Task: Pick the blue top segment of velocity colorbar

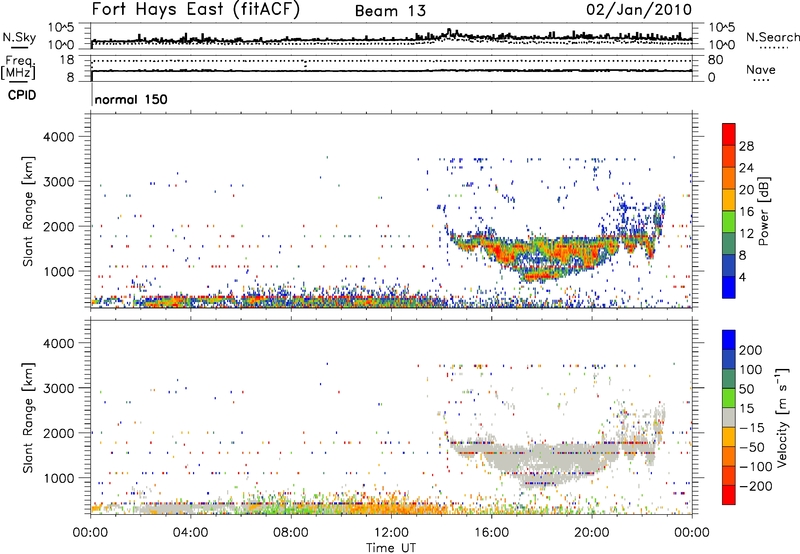Action: 729,340
